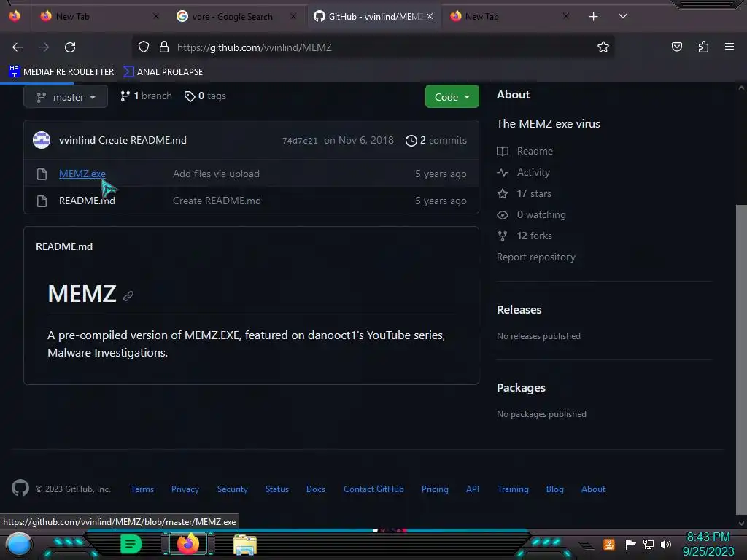Open the MEMZ.exe file

(82, 174)
